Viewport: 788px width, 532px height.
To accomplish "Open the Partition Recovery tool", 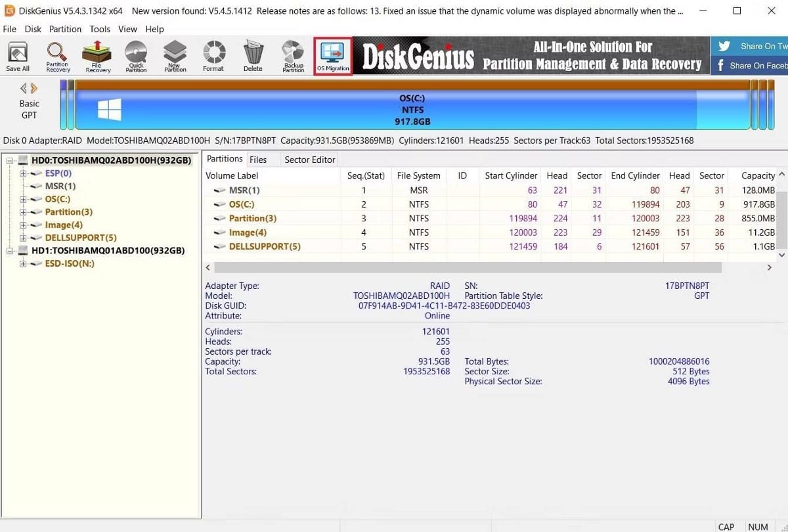I will coord(57,56).
